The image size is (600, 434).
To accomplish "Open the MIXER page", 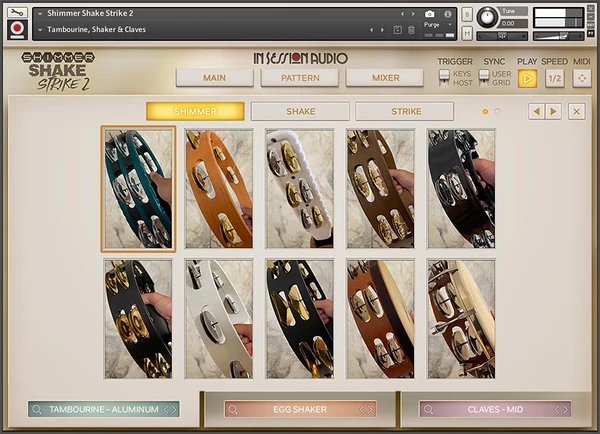I will (386, 78).
